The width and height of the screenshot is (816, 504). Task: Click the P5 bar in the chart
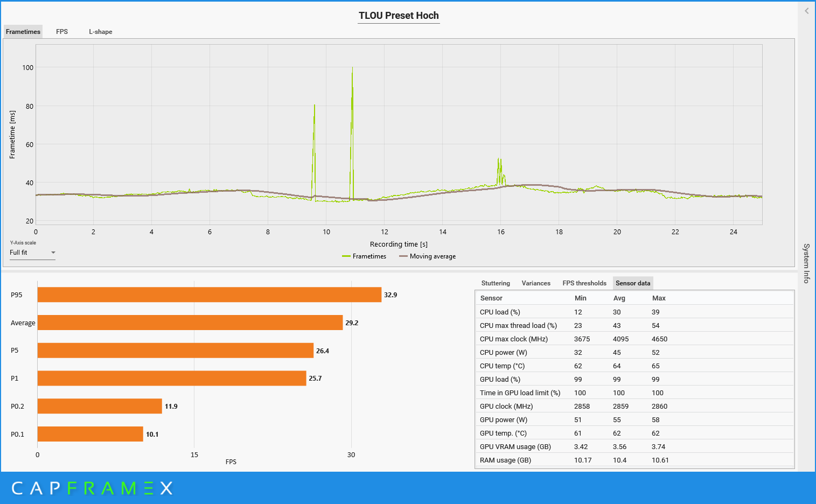(175, 351)
